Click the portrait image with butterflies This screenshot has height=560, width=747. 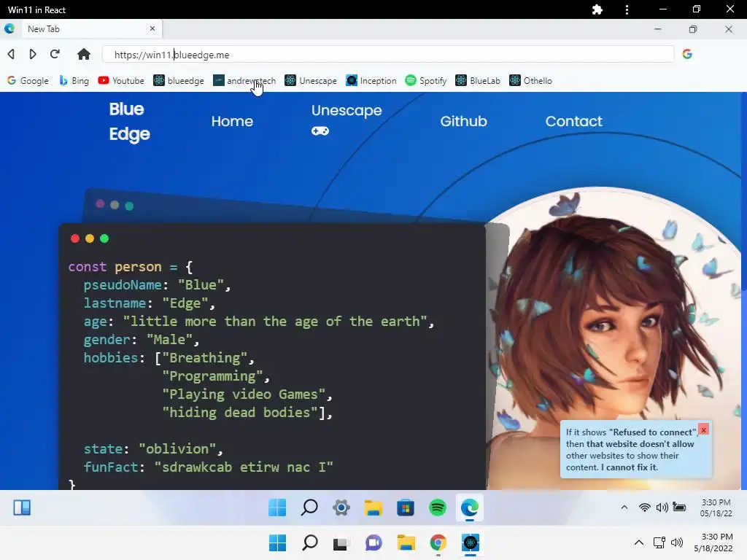pos(612,338)
